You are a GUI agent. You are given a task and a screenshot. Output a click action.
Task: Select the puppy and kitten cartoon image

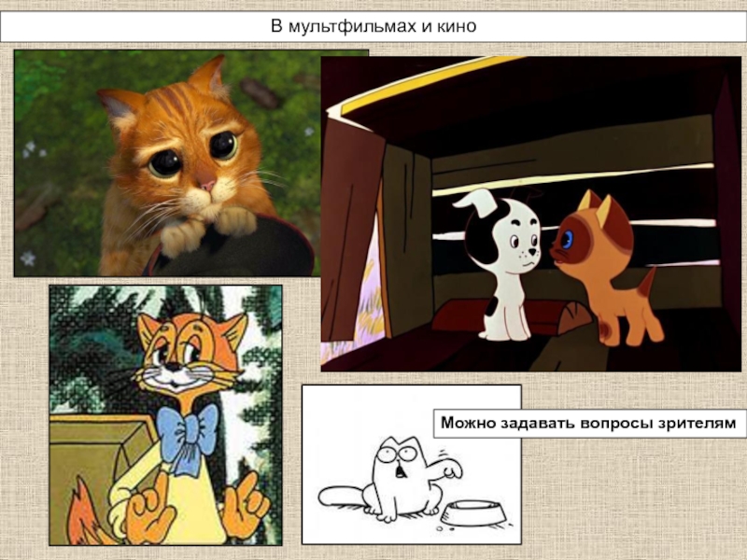(x=530, y=214)
